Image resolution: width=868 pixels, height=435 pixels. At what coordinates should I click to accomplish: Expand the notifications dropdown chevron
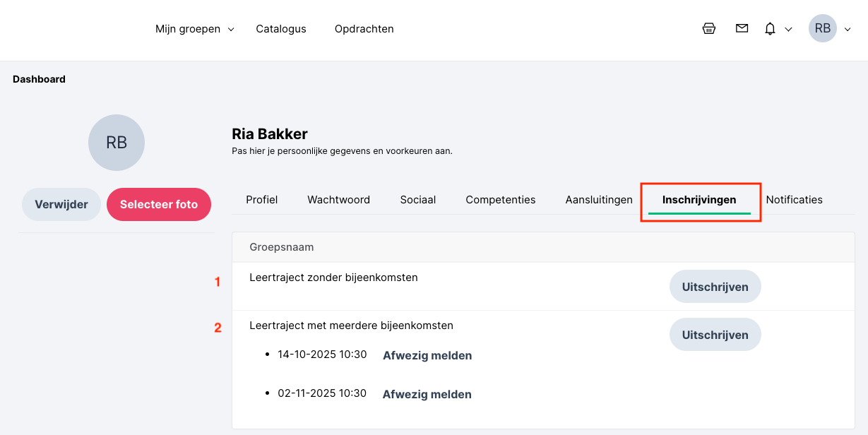(789, 30)
